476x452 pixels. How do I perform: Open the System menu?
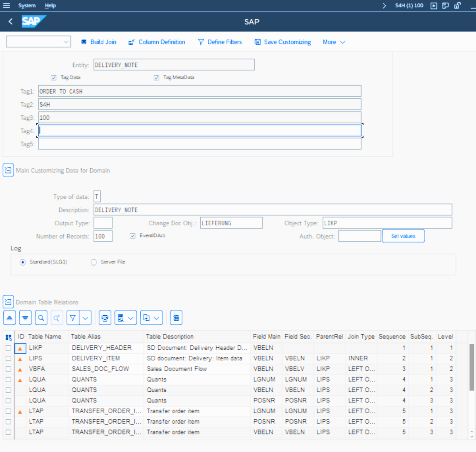click(x=27, y=6)
